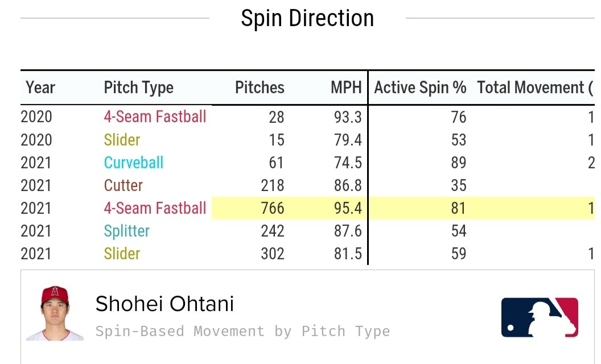Select the highlighted 766 pitches cell

coord(272,208)
